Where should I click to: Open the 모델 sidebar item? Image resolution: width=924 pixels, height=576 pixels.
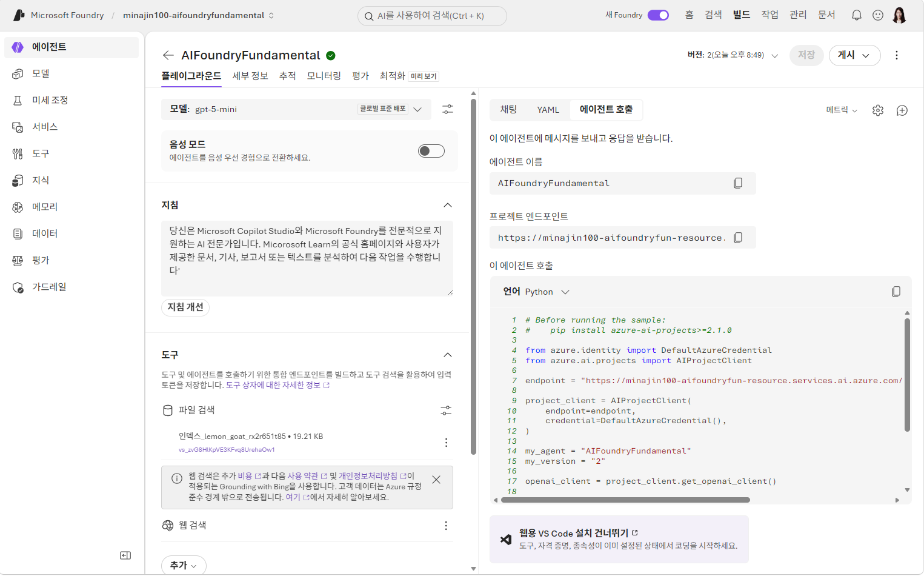(71, 74)
